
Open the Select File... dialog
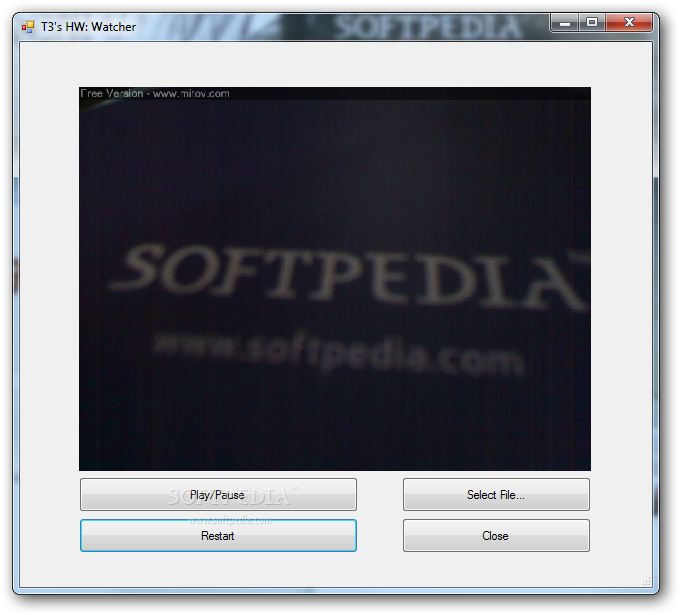(x=496, y=494)
